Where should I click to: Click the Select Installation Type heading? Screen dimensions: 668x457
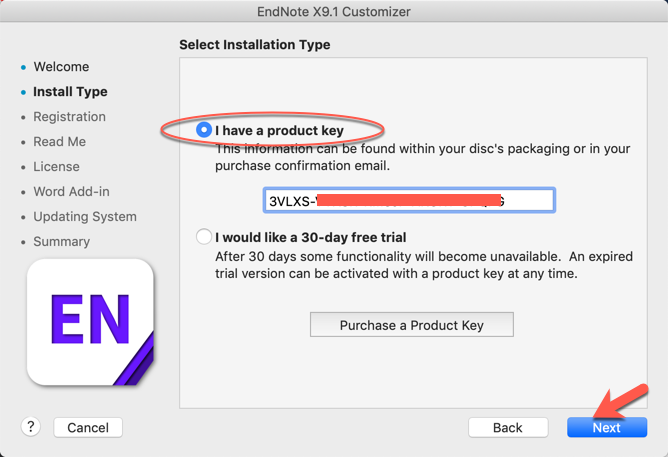(254, 45)
